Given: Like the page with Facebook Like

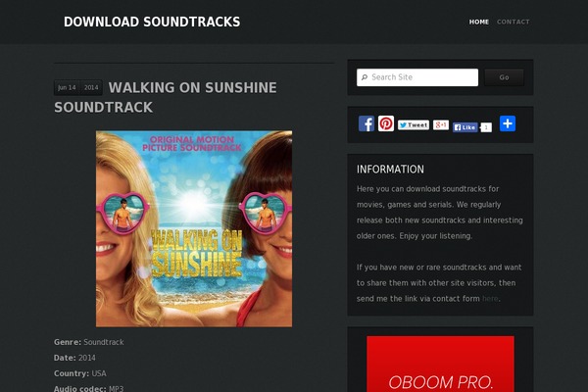Looking at the screenshot, I should (x=465, y=127).
